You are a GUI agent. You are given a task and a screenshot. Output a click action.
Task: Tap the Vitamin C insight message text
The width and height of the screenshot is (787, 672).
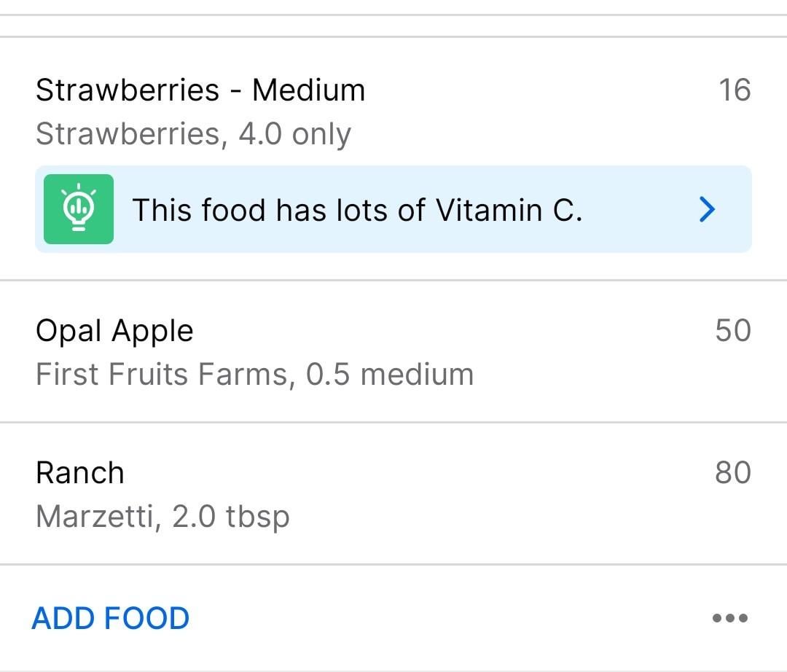(x=357, y=210)
